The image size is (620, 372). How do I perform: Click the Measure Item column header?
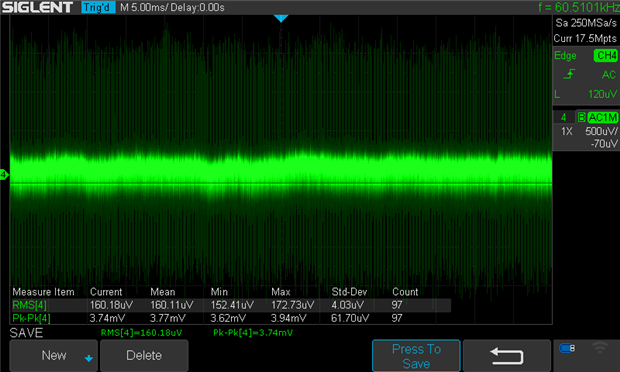coord(43,292)
